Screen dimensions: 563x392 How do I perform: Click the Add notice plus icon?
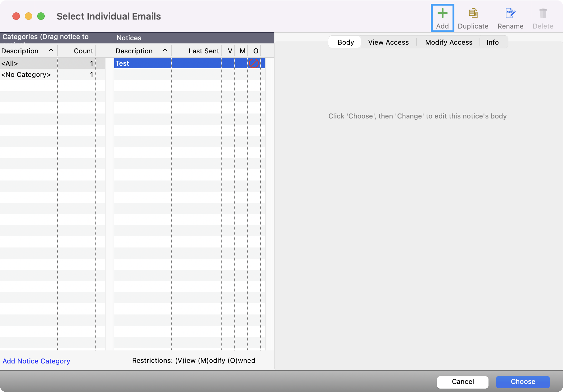tap(442, 14)
